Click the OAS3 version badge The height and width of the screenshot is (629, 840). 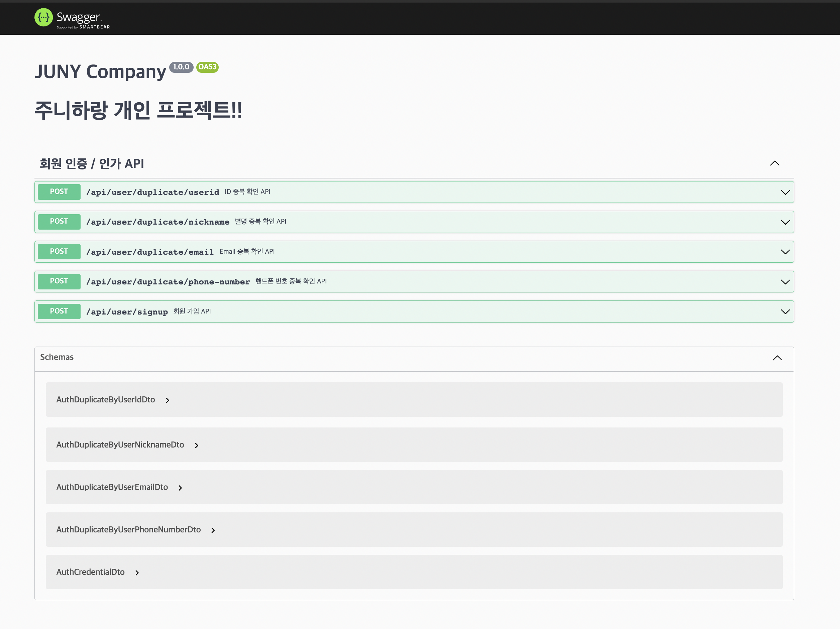[207, 67]
